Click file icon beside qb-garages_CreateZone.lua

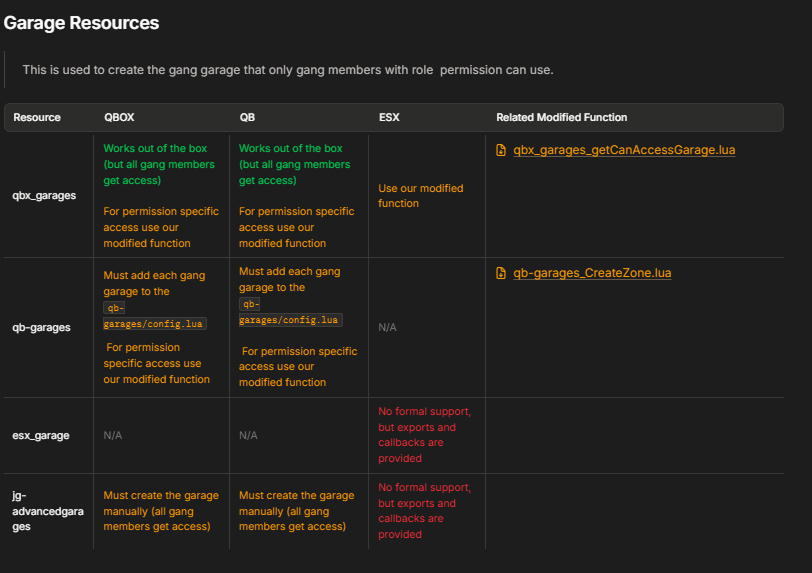pos(501,273)
